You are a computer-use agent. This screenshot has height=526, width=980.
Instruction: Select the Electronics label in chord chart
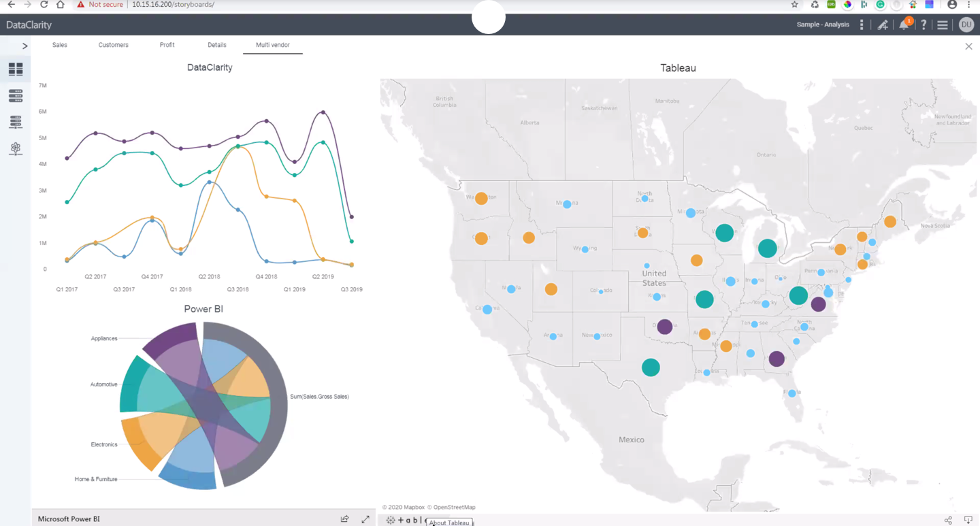pyautogui.click(x=104, y=444)
